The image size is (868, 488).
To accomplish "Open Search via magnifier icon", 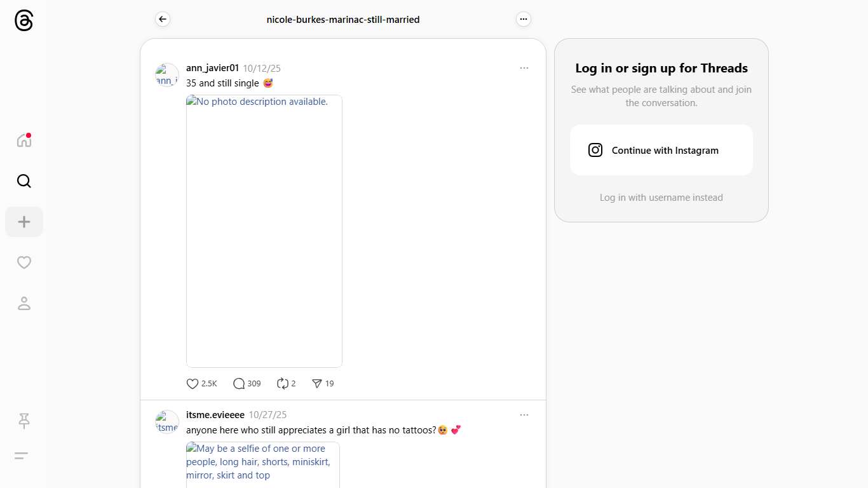I will 24,181.
